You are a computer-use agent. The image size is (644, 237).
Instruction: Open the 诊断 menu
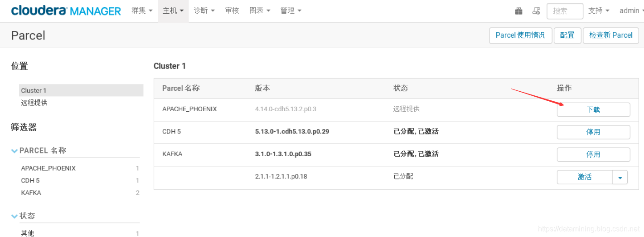click(x=204, y=10)
